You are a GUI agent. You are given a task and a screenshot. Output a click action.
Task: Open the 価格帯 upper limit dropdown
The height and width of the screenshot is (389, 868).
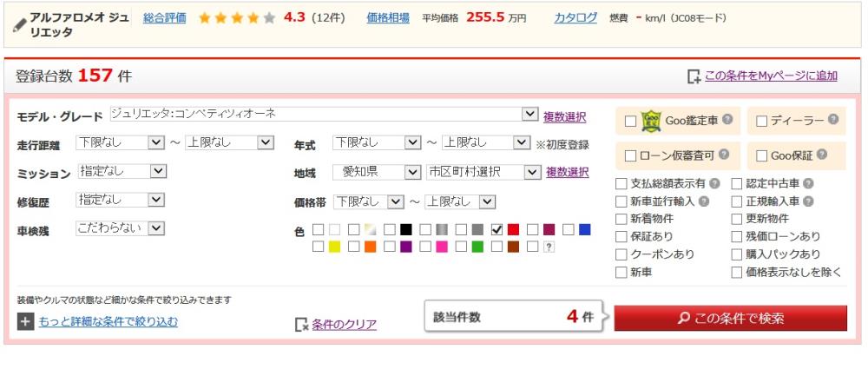460,201
